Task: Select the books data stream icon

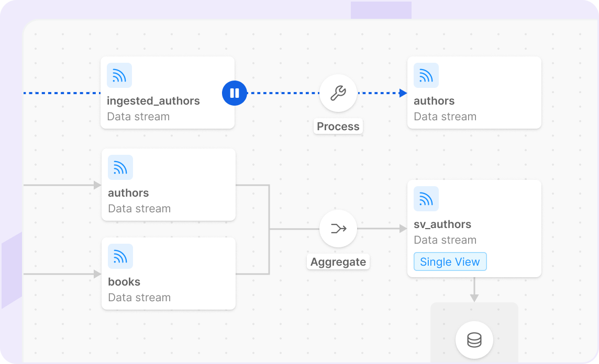Action: point(120,256)
